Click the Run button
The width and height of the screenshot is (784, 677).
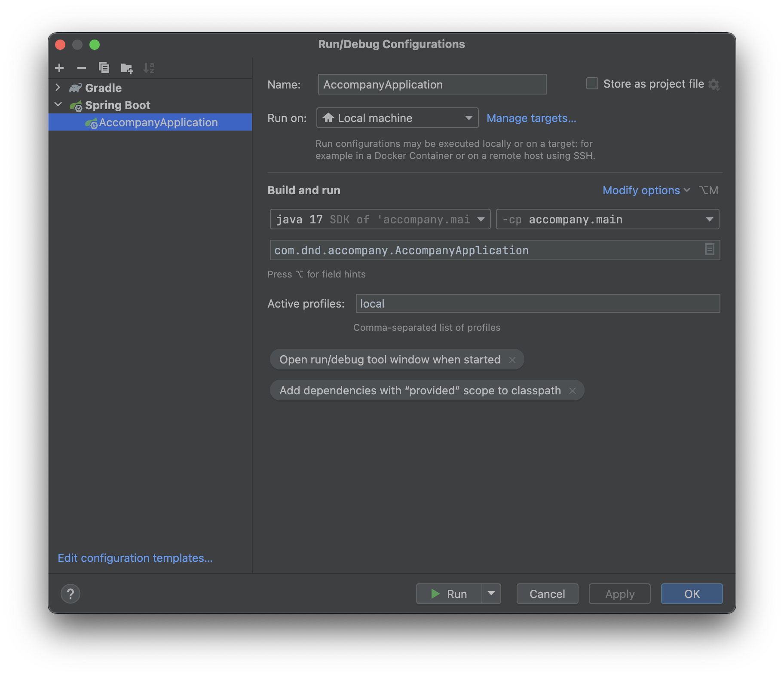[x=449, y=594]
